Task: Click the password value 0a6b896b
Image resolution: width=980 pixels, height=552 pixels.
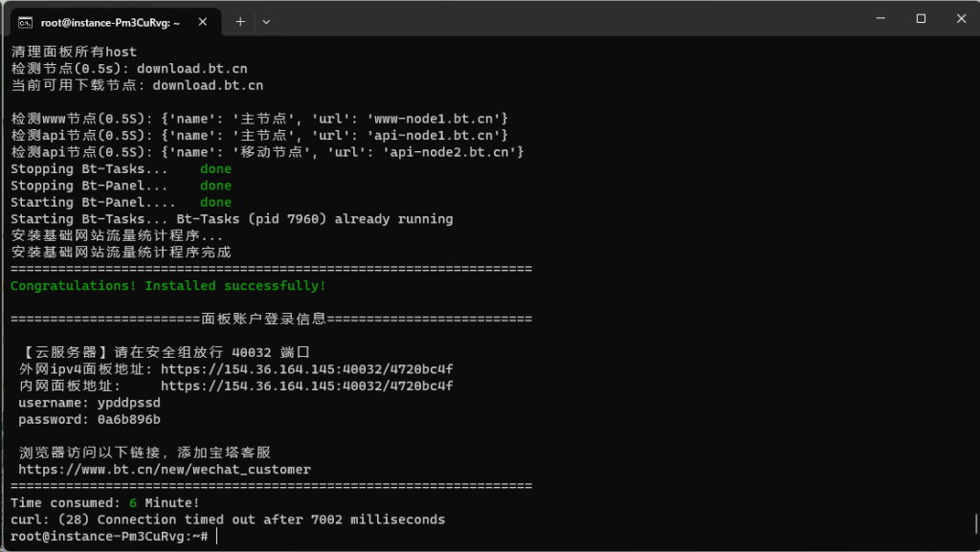Action: (129, 420)
